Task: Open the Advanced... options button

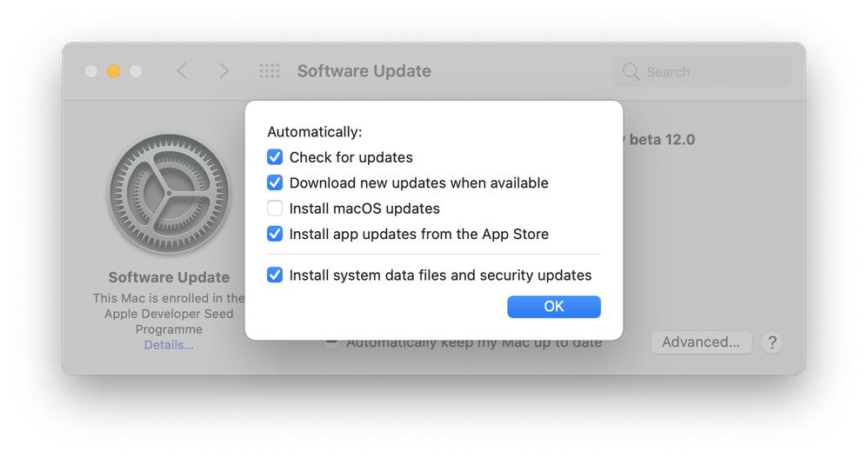Action: 700,342
